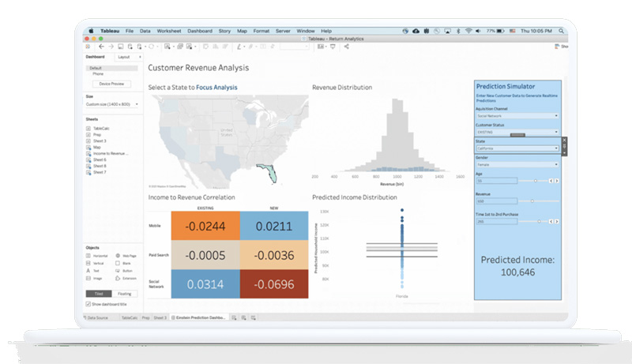Image resolution: width=632 pixels, height=364 pixels.
Task: Click the Vertical container object icon
Action: tap(88, 263)
